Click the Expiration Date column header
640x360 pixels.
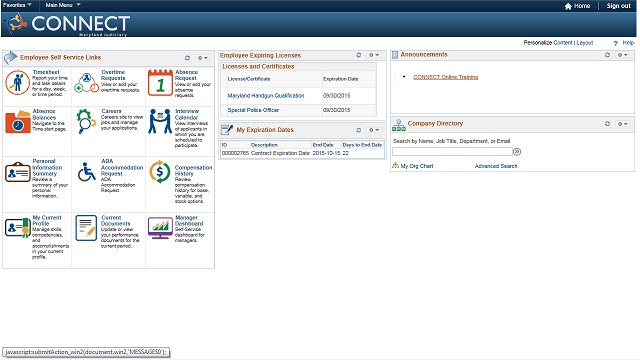(340, 79)
